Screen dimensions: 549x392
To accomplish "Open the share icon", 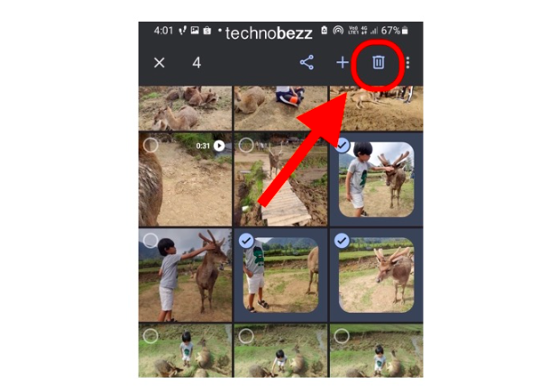I will pos(307,63).
